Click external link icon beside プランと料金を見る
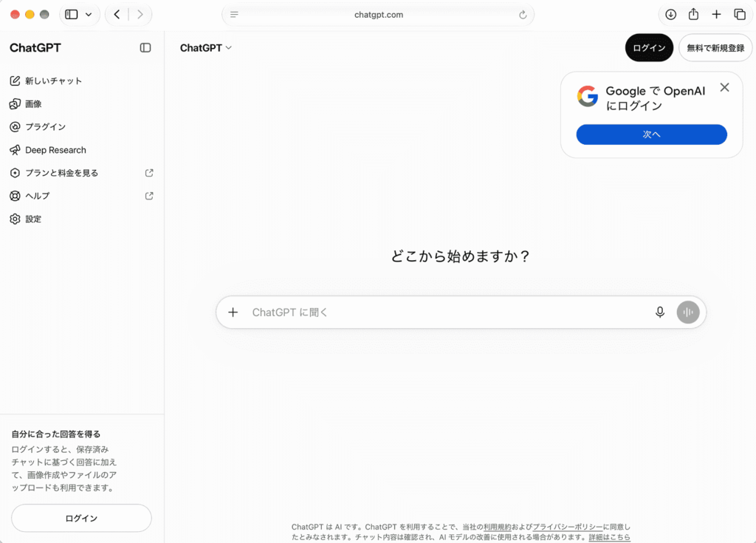 149,173
